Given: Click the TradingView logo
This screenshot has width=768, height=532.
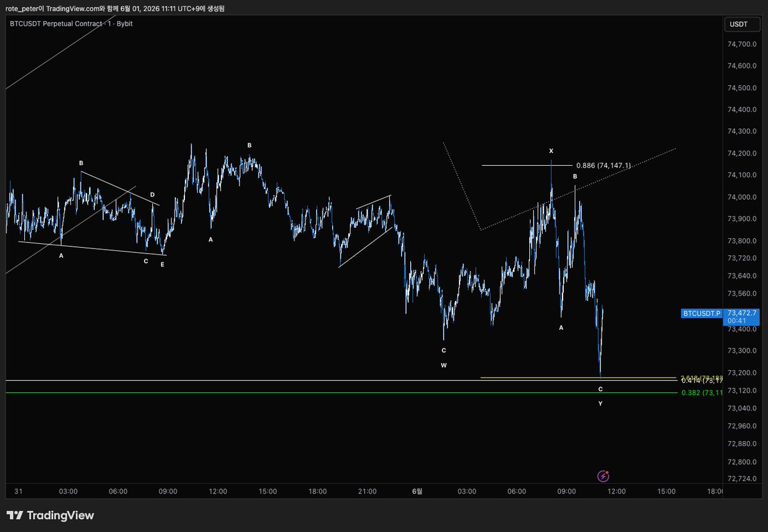Looking at the screenshot, I should point(51,515).
